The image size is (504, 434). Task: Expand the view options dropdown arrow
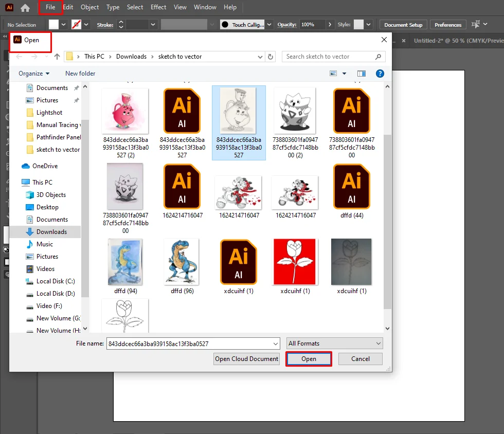click(x=344, y=74)
